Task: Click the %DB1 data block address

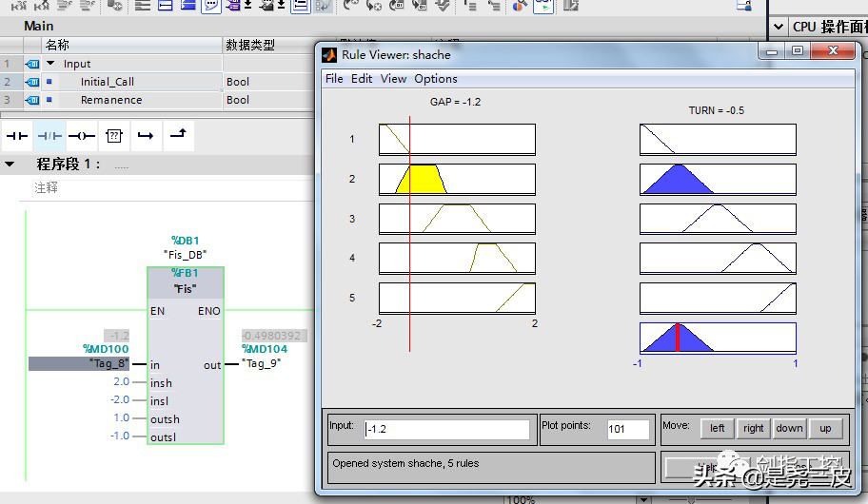Action: click(185, 241)
